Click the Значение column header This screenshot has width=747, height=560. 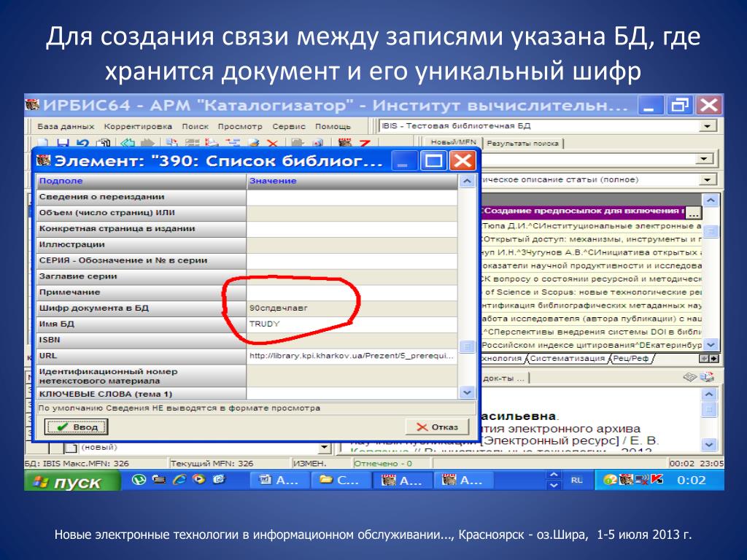click(352, 181)
